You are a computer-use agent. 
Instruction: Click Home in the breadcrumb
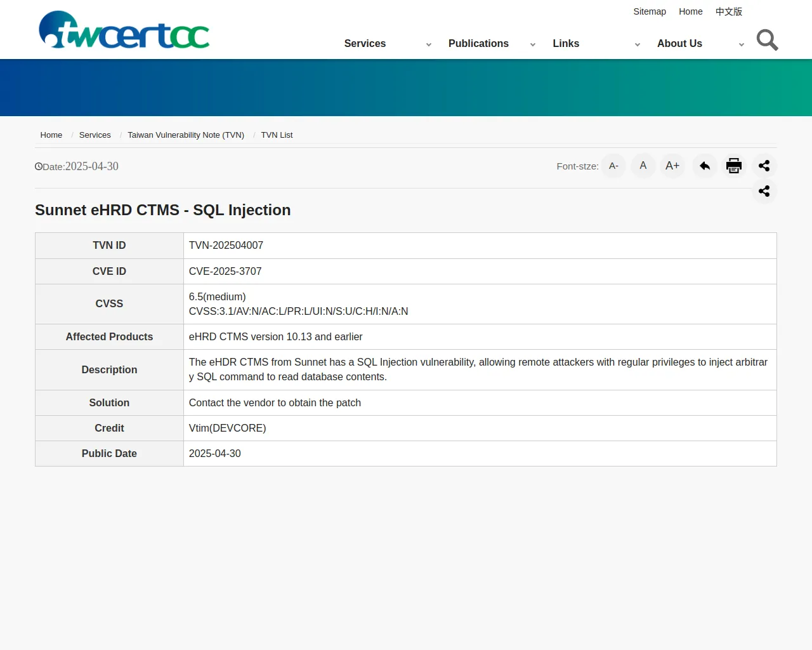51,135
